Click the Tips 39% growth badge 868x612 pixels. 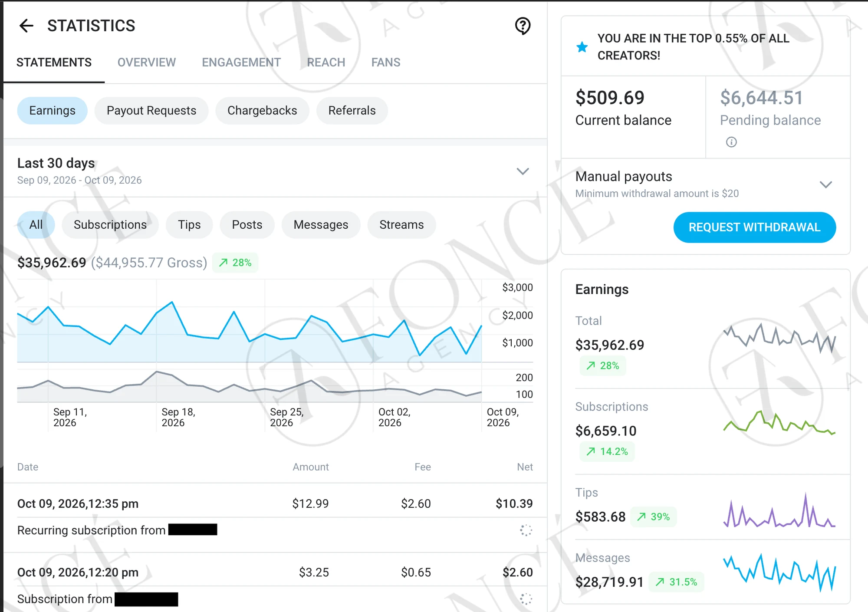point(654,517)
